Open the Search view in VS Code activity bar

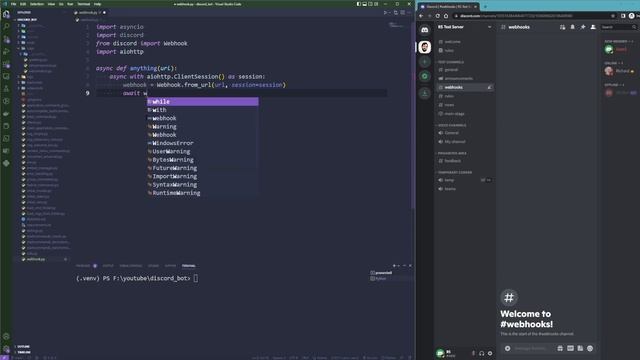[6, 27]
